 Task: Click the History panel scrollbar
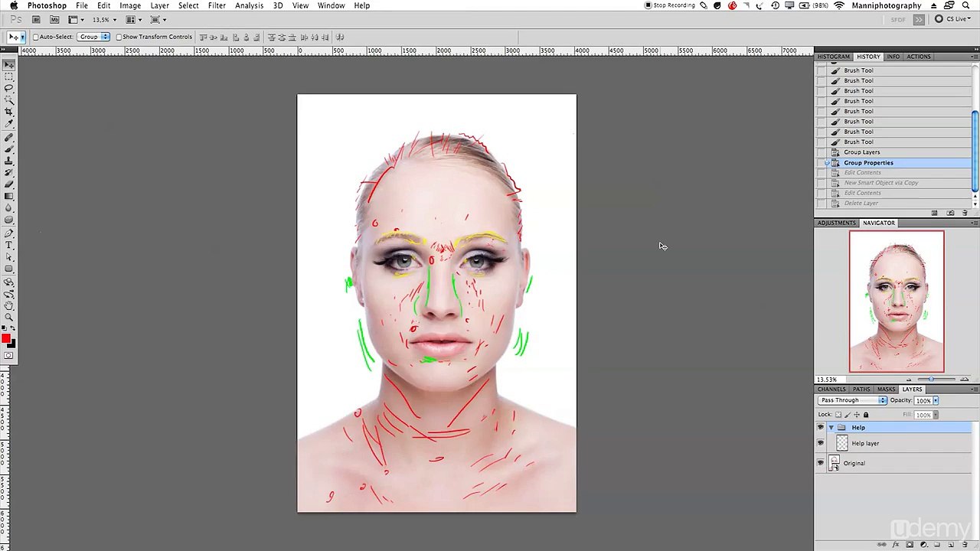pos(975,153)
